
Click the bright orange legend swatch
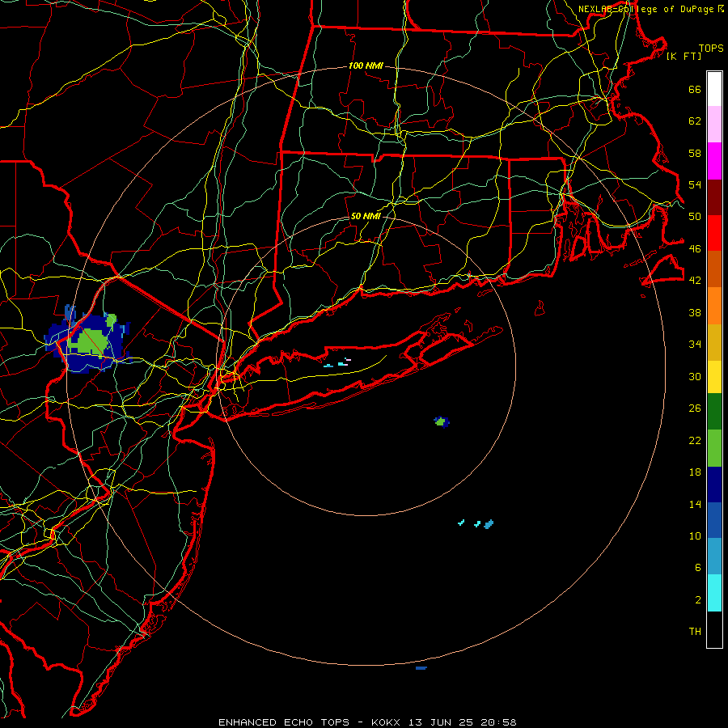tap(714, 306)
